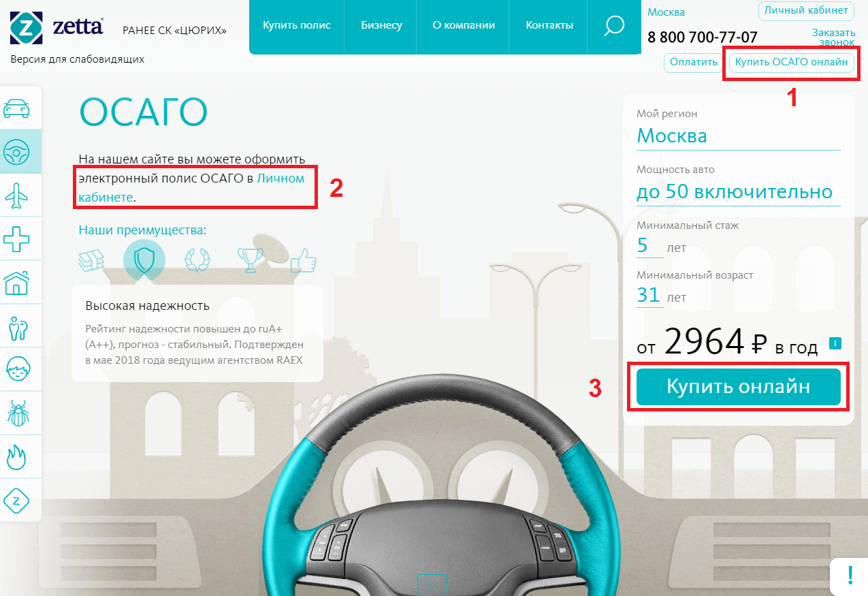Expand the Москва region selector

[739, 136]
